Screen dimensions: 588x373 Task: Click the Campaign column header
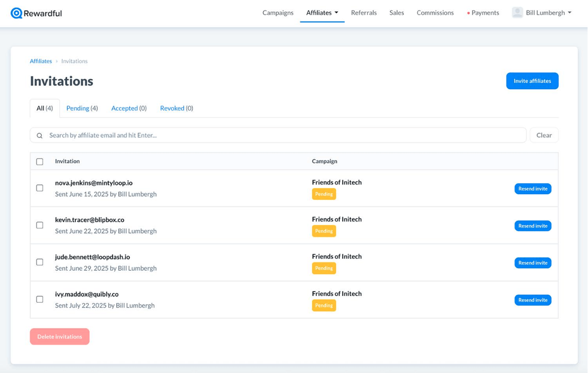point(325,161)
